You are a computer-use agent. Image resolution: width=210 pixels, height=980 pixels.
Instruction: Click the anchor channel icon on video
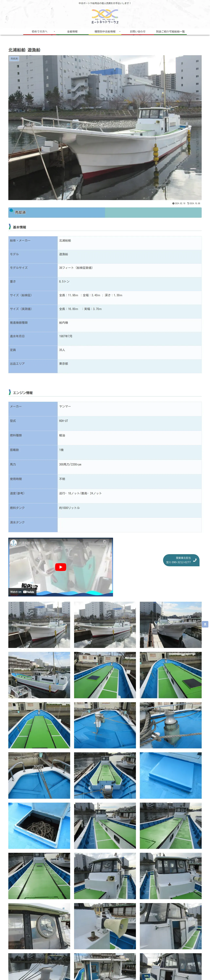pyautogui.click(x=13, y=543)
